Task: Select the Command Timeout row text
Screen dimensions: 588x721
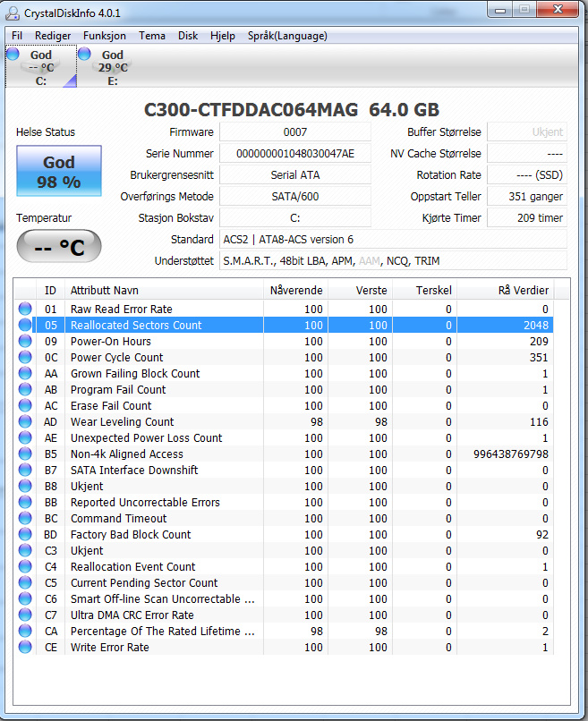Action: point(118,518)
